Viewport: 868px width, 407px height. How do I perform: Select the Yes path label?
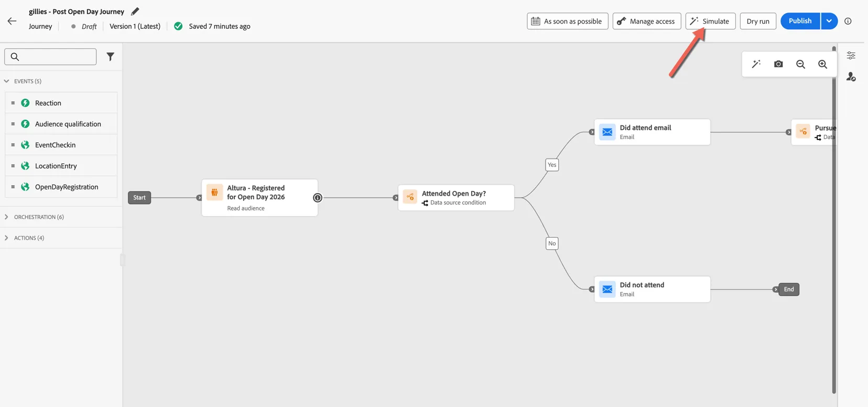click(x=552, y=165)
